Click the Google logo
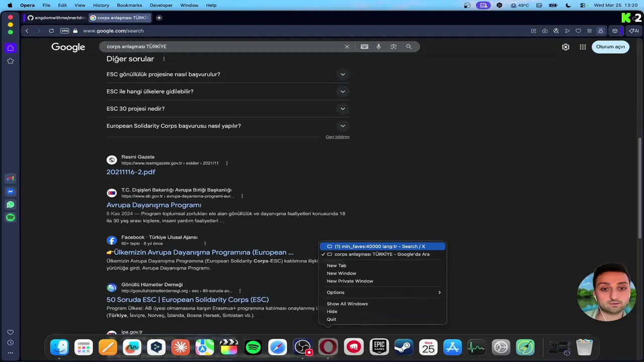This screenshot has width=644, height=362. pyautogui.click(x=68, y=47)
